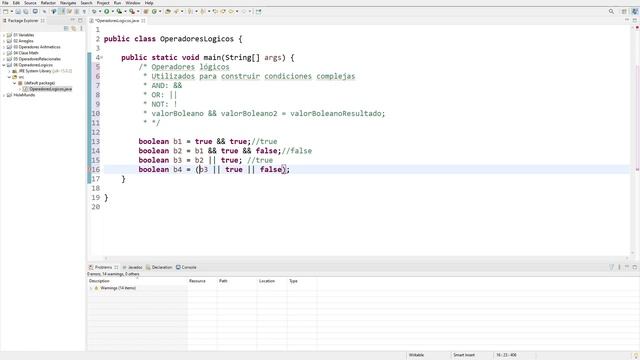Open Package Explorer View Menu dots
This screenshot has height=360, width=640.
(x=81, y=28)
